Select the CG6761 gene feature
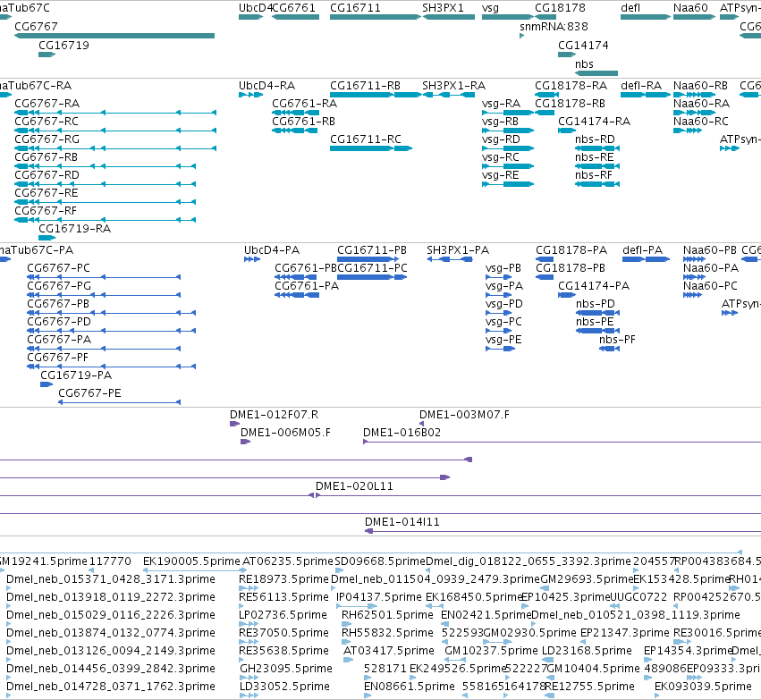Image resolution: width=761 pixels, height=700 pixels. click(295, 17)
